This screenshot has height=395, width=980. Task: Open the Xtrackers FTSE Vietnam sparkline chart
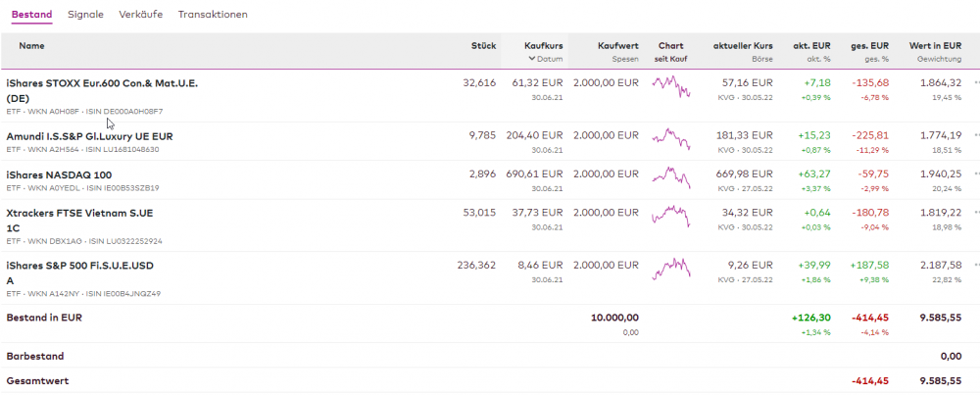(x=671, y=216)
